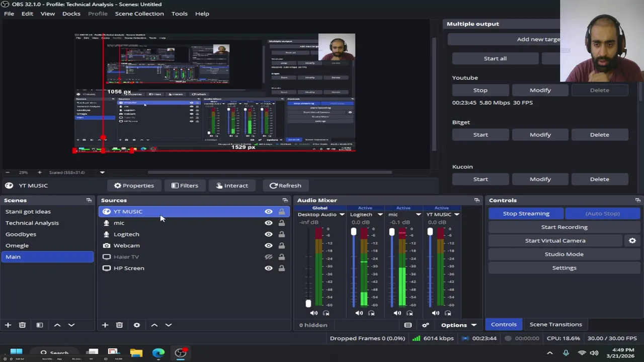Adjust the Desktop Audio volume fader handle
This screenshot has width=644, height=362.
point(308,304)
